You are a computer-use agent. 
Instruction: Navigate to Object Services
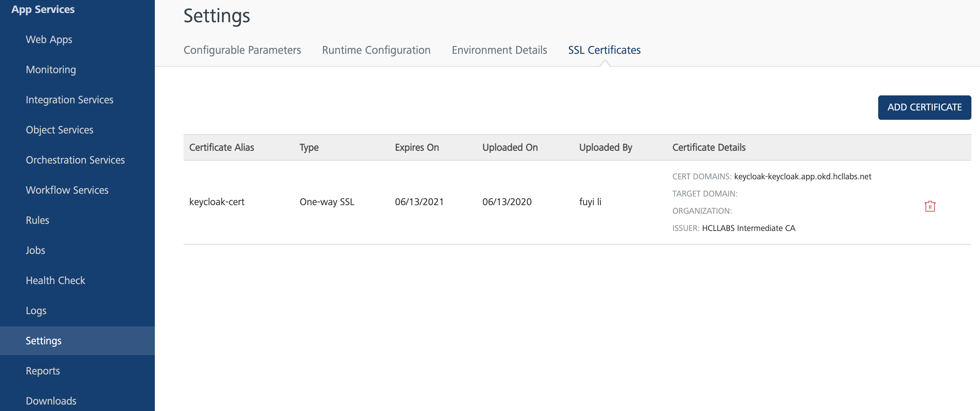coord(60,130)
